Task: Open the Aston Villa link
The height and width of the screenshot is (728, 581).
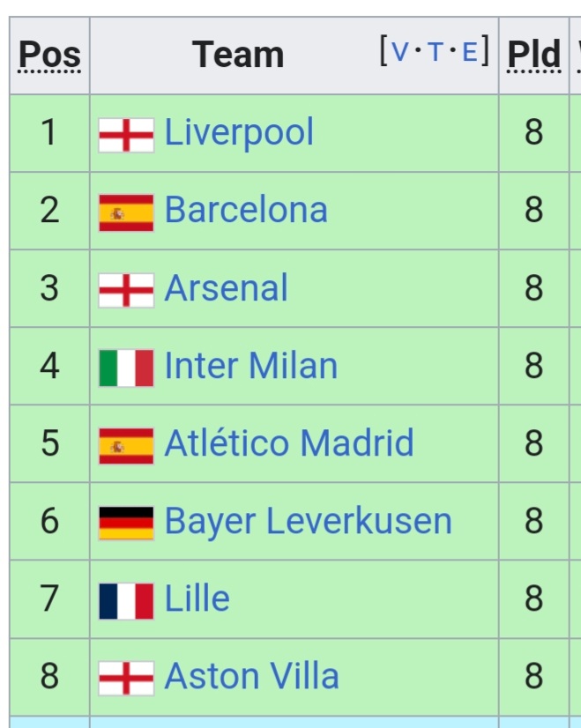Action: pos(252,676)
